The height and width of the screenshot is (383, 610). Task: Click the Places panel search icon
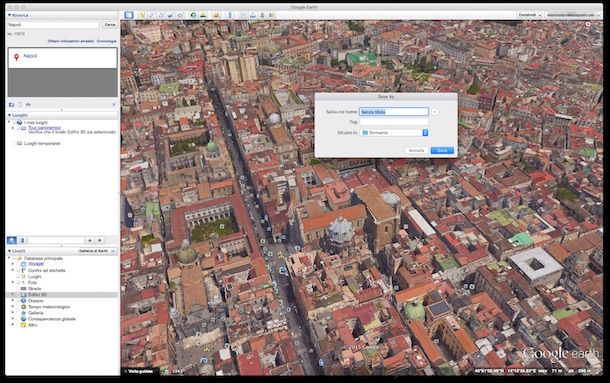pos(12,240)
